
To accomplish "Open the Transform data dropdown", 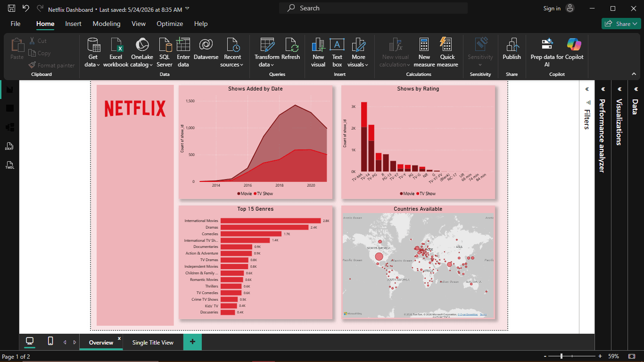I will 267,65.
